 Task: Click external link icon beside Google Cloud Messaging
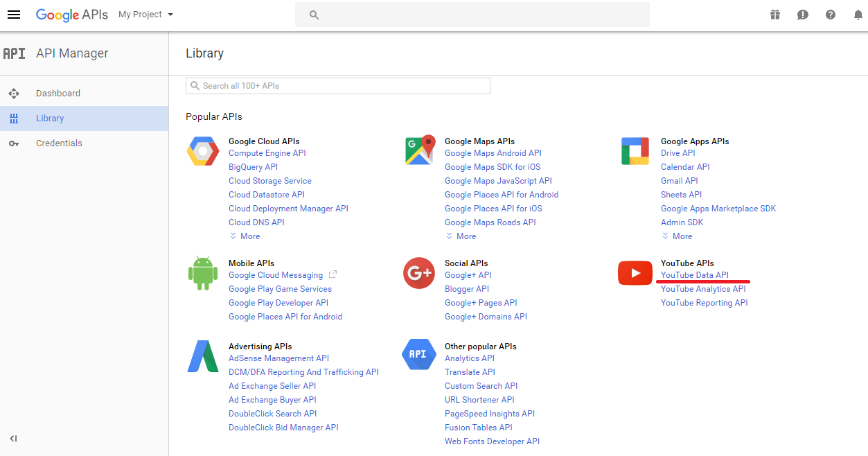pyautogui.click(x=333, y=275)
